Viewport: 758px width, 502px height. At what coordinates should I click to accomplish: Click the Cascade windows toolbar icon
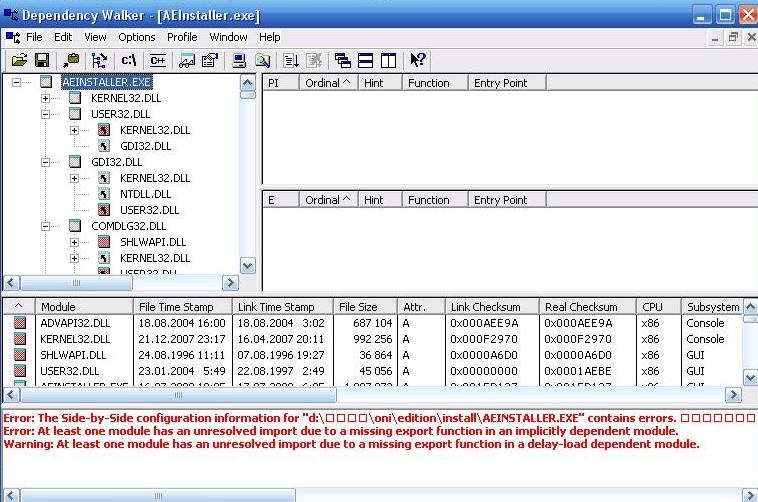pyautogui.click(x=343, y=60)
